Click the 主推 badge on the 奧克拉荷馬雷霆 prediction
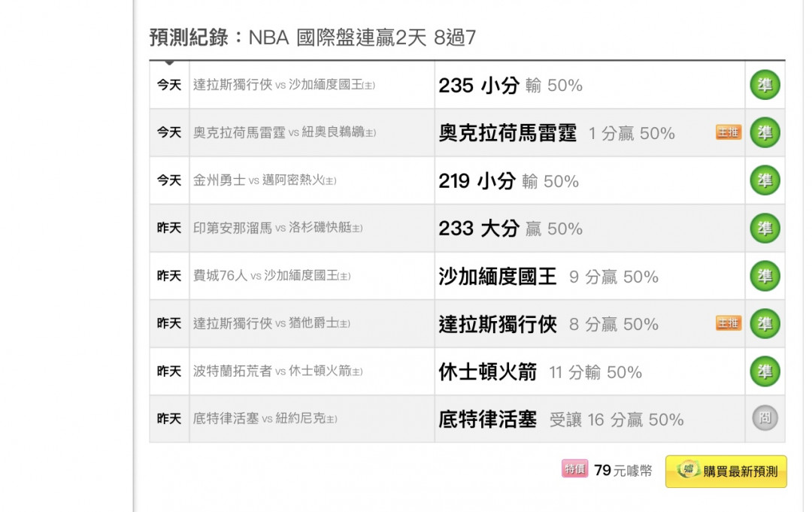Image resolution: width=812 pixels, height=512 pixels. click(728, 133)
